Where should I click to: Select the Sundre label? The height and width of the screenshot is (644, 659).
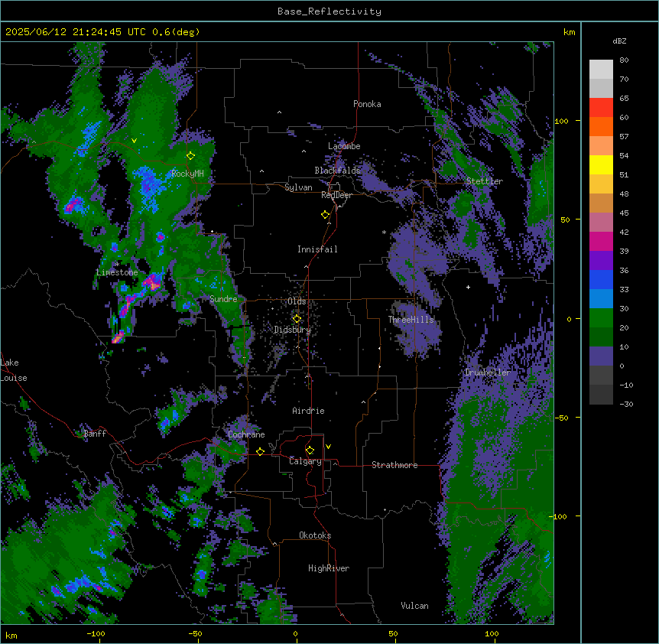tap(223, 299)
